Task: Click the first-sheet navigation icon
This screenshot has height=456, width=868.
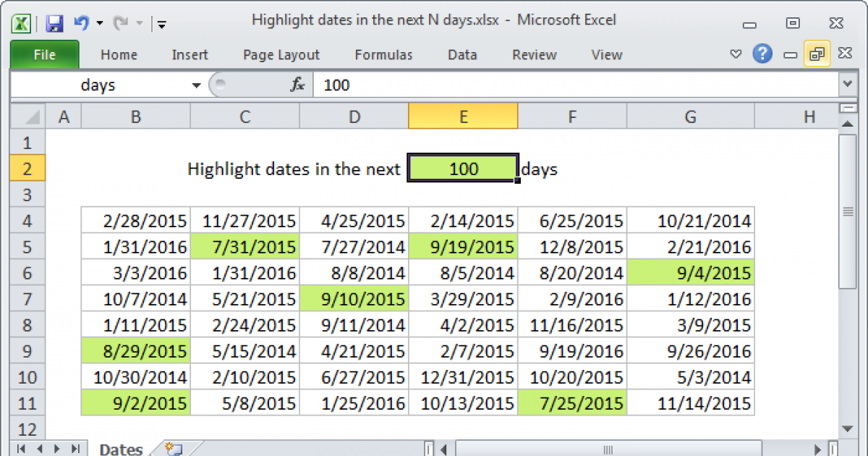Action: 21,449
